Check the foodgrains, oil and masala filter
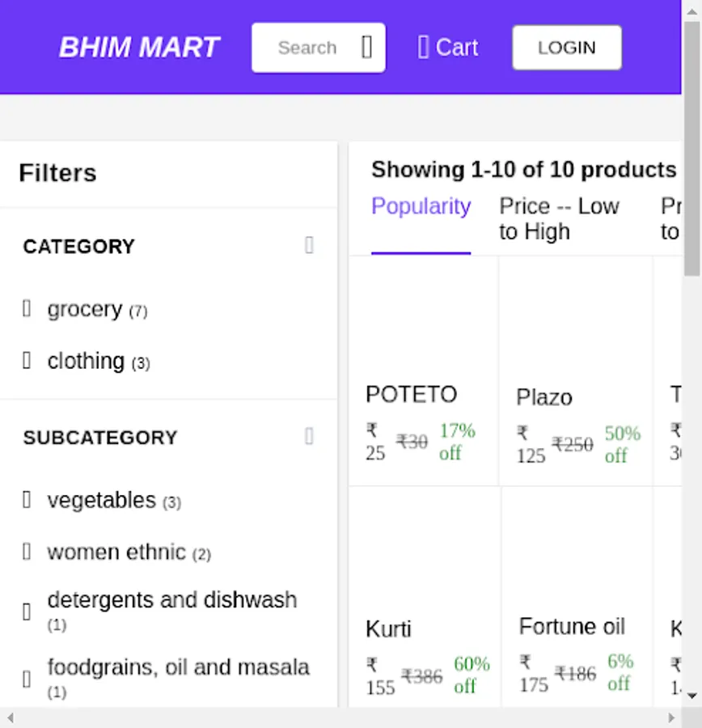702x728 pixels. pos(27,679)
